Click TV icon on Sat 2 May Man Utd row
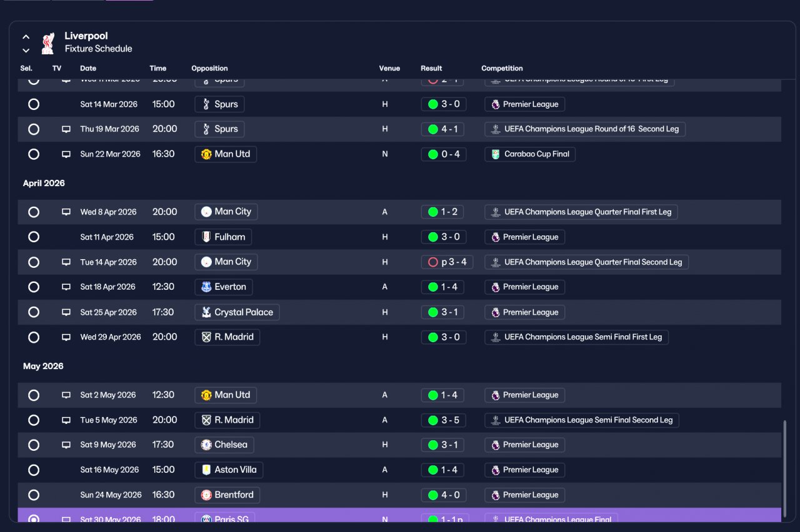Screen dimensions: 800x532 [66, 395]
